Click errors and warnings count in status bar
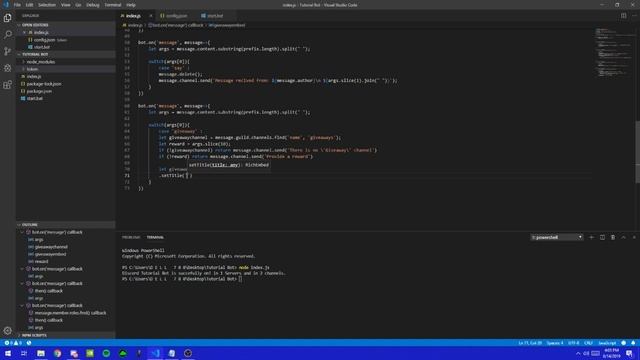 coord(13,343)
